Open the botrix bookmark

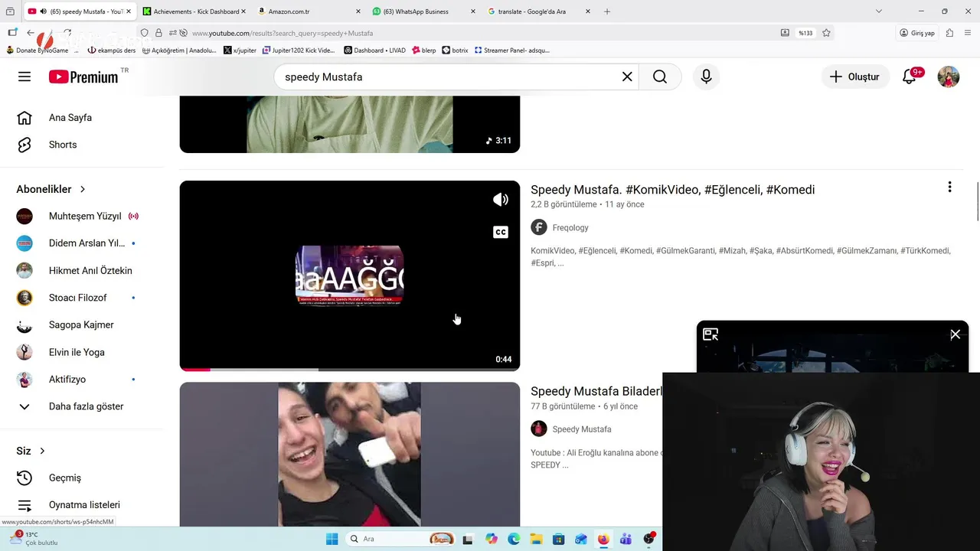pyautogui.click(x=456, y=51)
